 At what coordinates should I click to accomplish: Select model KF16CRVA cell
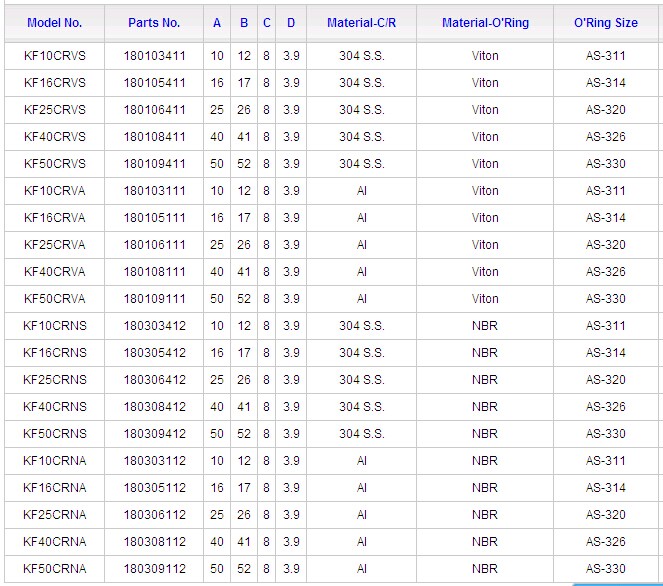(x=55, y=218)
